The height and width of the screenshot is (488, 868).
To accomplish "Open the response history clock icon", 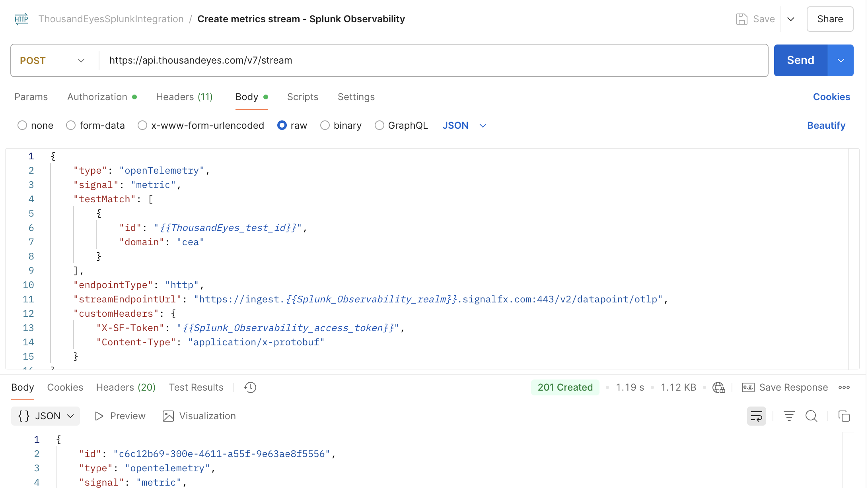I will pos(250,387).
